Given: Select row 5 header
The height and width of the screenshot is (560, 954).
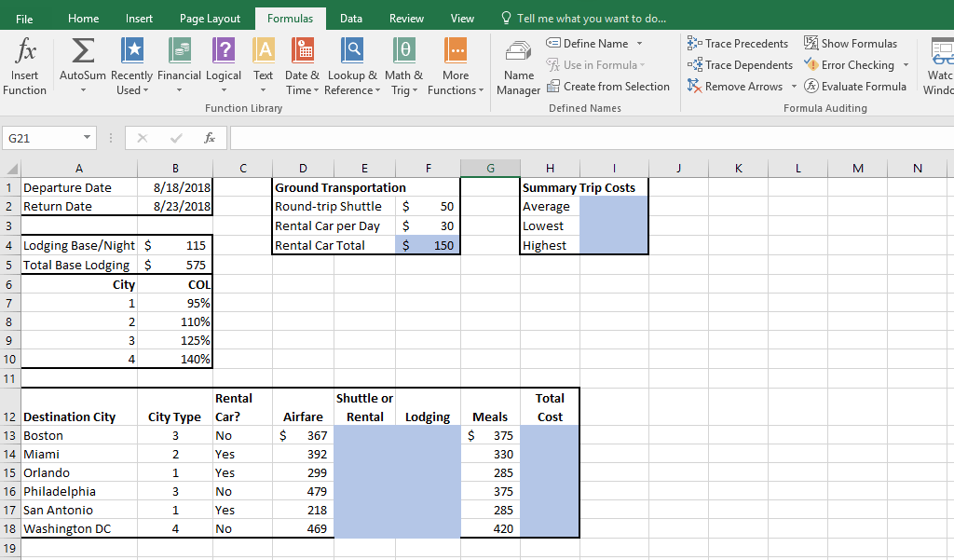Looking at the screenshot, I should tap(9, 265).
